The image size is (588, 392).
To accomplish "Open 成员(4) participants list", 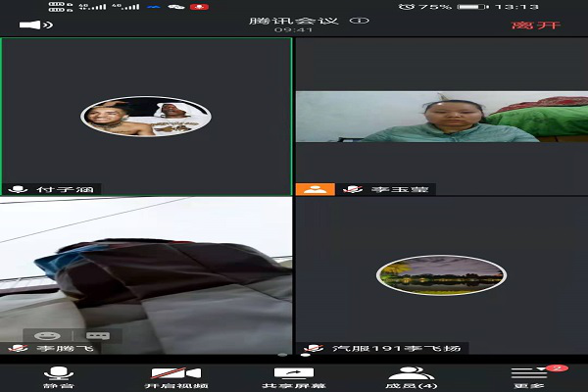I will point(412,377).
